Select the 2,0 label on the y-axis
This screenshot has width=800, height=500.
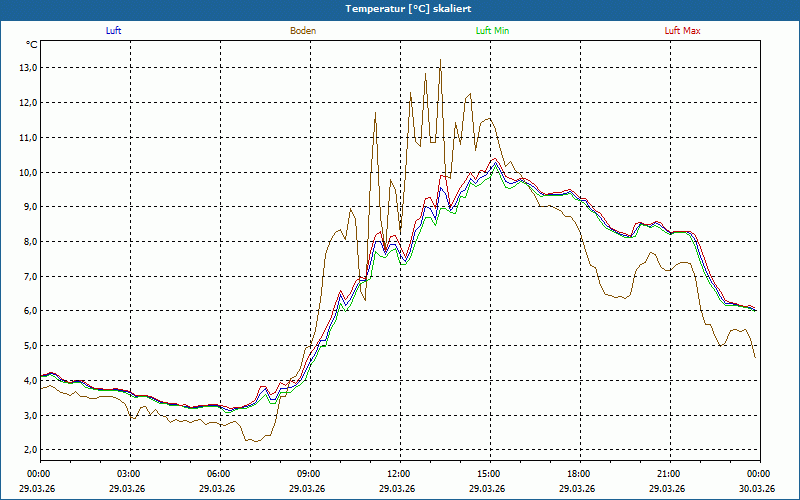(x=27, y=450)
